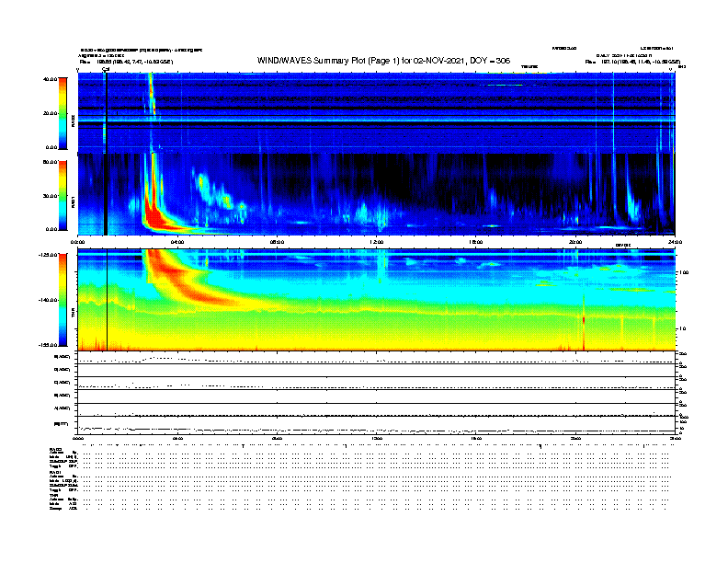Select the 30.00 label on RAD1 color bar
The height and width of the screenshot is (563, 728).
click(x=51, y=196)
